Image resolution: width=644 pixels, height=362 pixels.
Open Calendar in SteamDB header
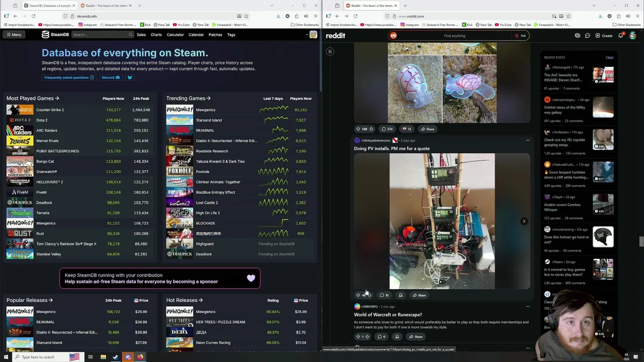196,35
